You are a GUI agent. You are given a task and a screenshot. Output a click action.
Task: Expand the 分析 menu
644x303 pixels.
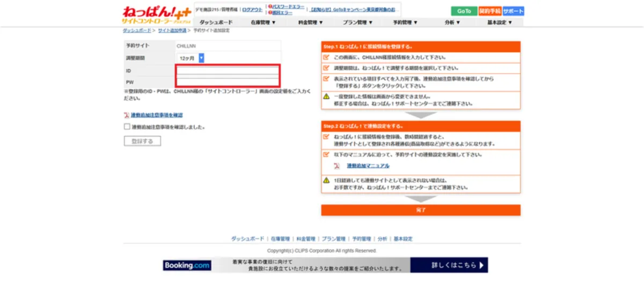point(452,23)
